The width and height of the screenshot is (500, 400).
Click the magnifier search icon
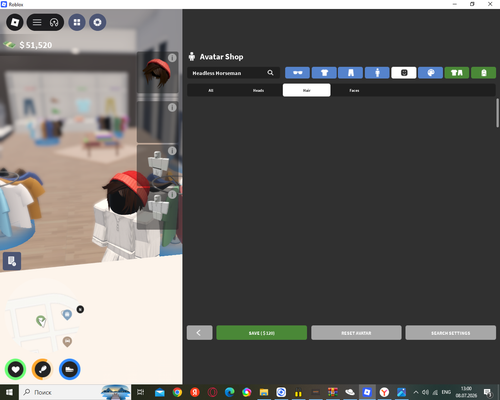click(x=270, y=73)
